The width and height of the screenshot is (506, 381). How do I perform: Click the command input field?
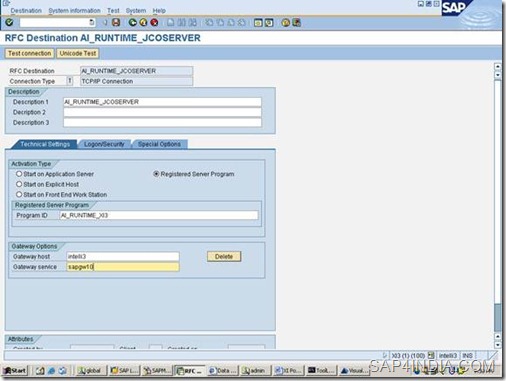pyautogui.click(x=54, y=22)
